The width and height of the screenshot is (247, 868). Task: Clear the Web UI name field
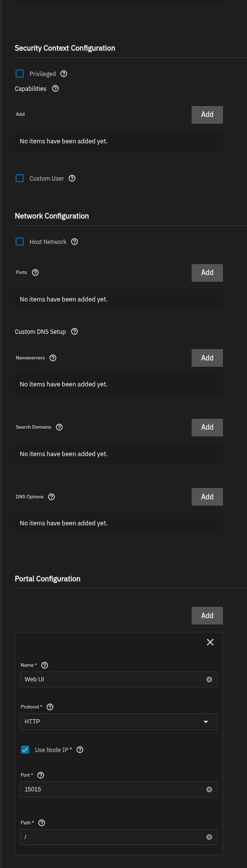tap(209, 679)
